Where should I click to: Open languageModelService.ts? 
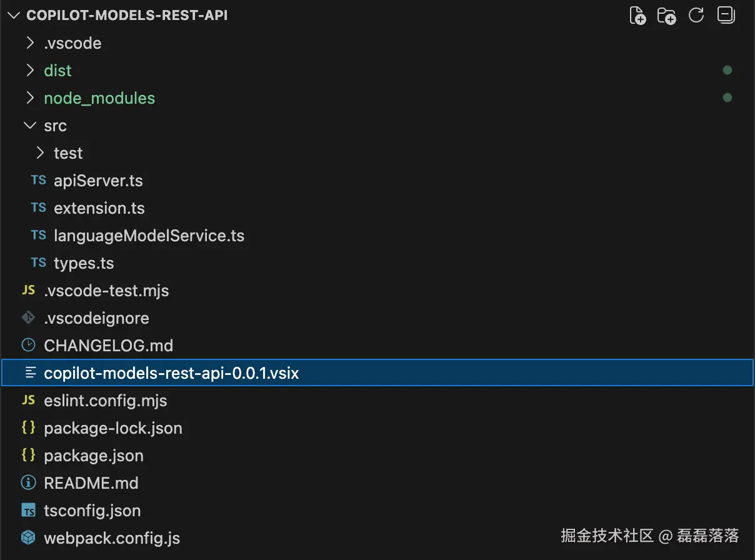tap(149, 235)
